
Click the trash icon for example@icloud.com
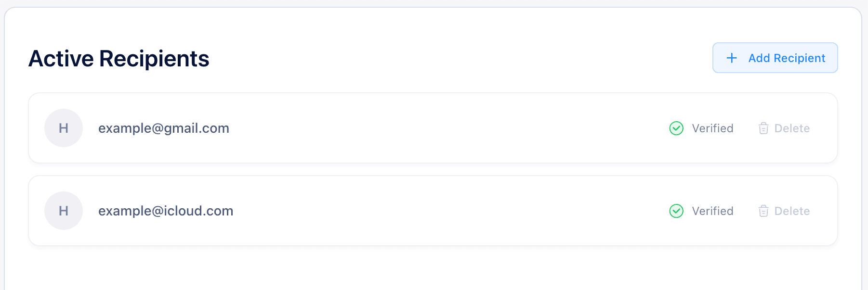(763, 211)
